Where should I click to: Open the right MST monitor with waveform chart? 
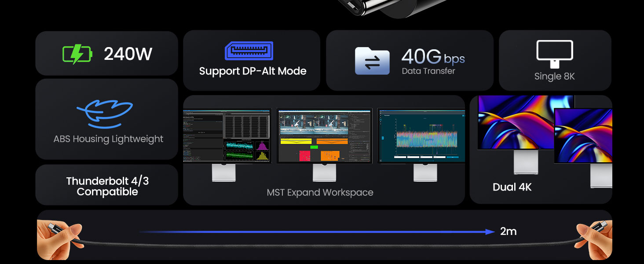click(421, 136)
